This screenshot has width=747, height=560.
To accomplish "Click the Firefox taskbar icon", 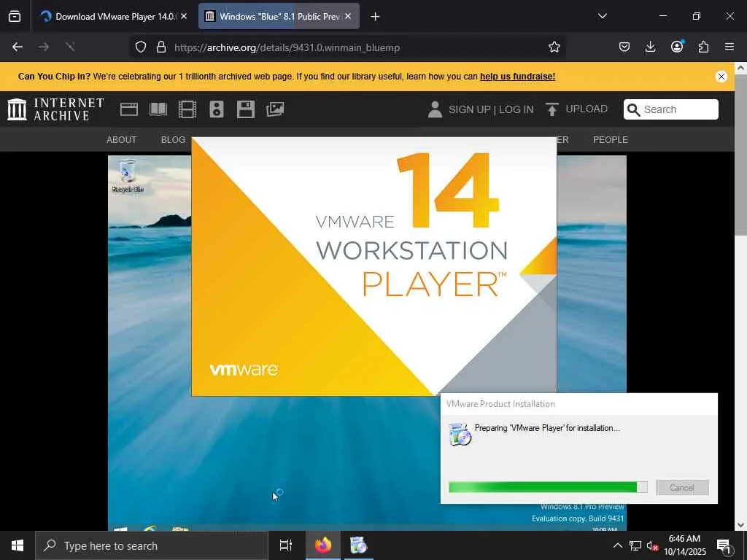I will coord(323,545).
